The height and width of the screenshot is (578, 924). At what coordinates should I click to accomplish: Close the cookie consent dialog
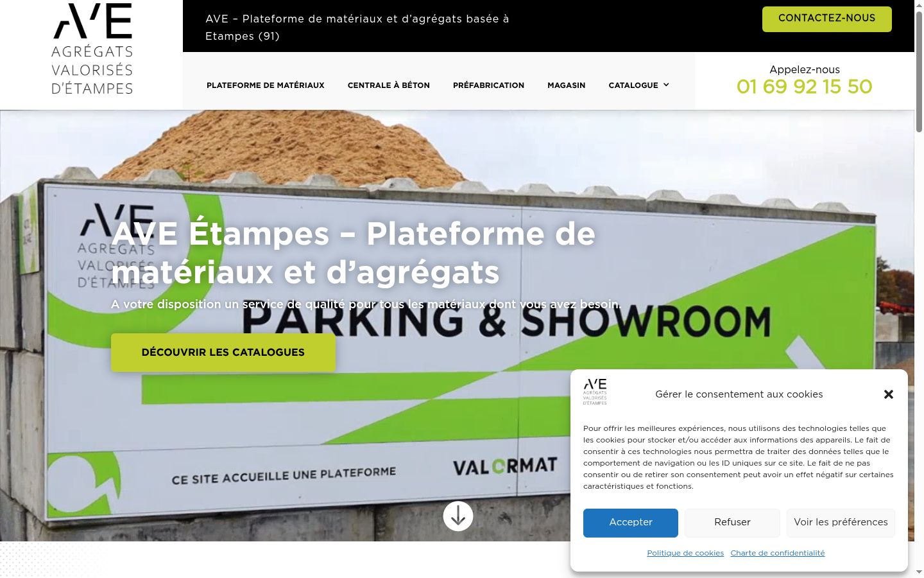tap(889, 394)
